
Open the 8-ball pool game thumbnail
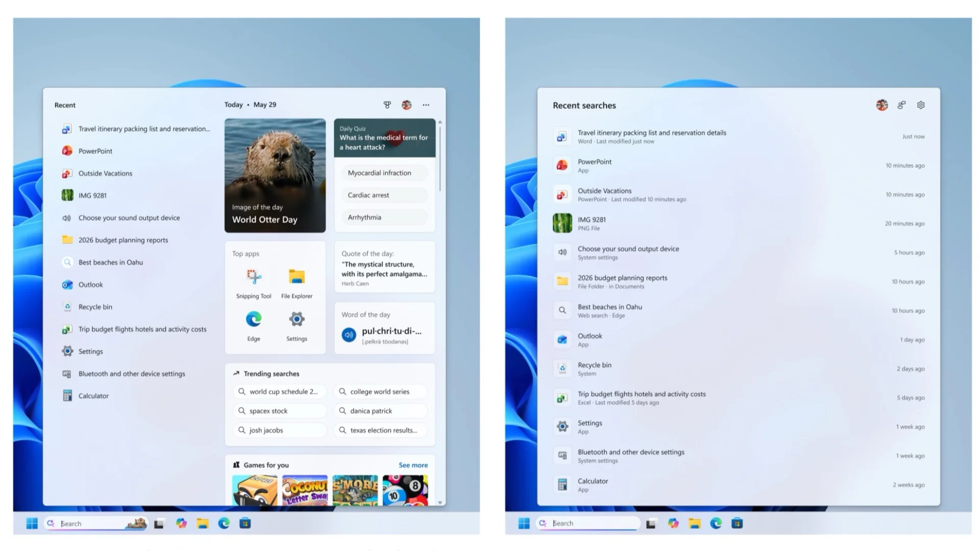405,490
